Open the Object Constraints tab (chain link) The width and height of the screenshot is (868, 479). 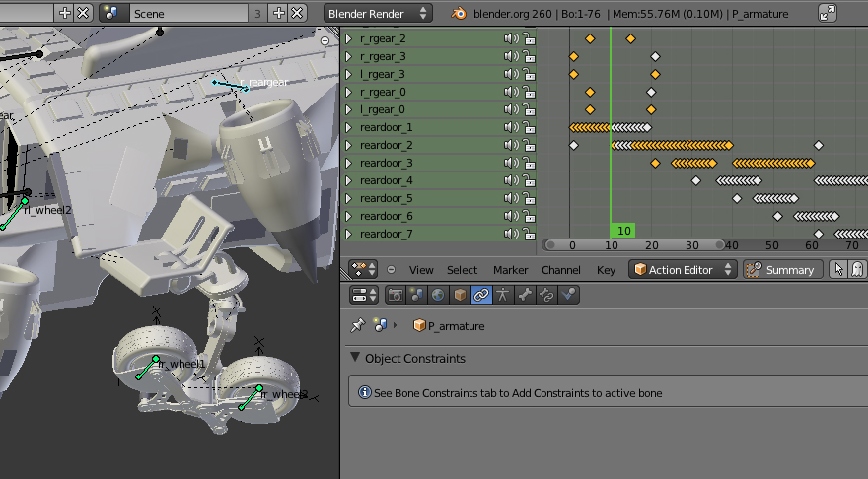click(481, 295)
